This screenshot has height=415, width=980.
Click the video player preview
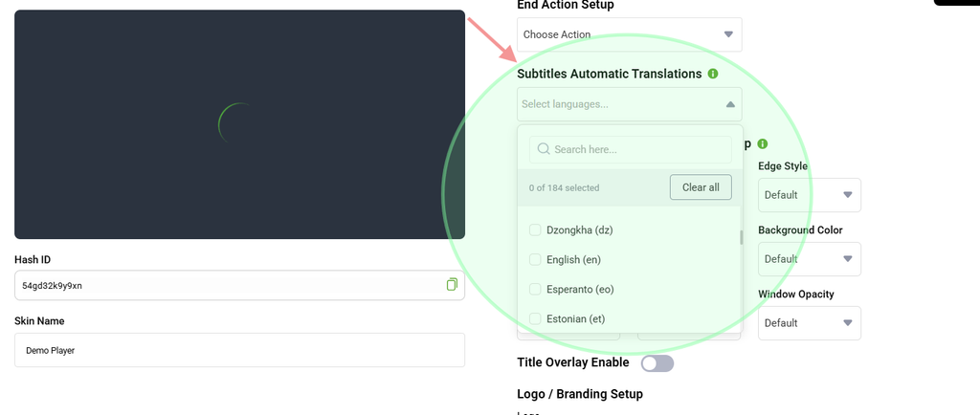[239, 124]
